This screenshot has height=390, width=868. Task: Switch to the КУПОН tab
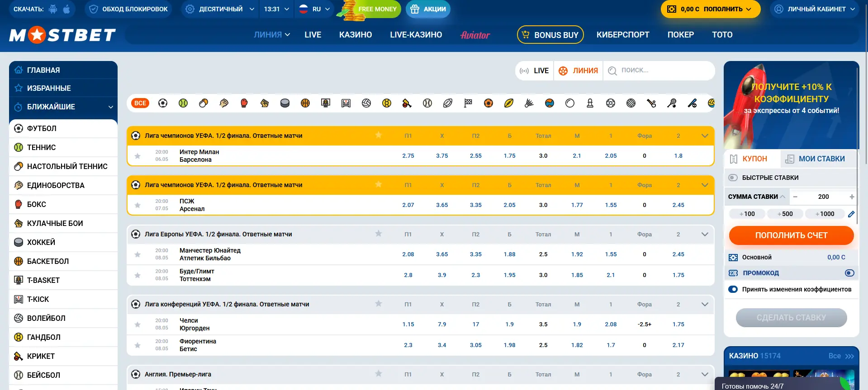pos(752,159)
